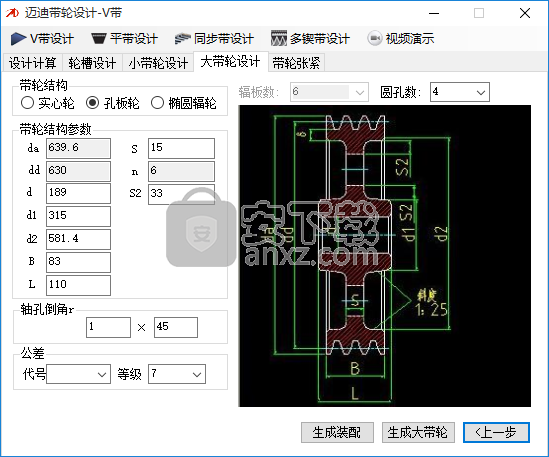The height and width of the screenshot is (457, 549).
Task: Switch to the 设计计算 tab
Action: tap(33, 63)
